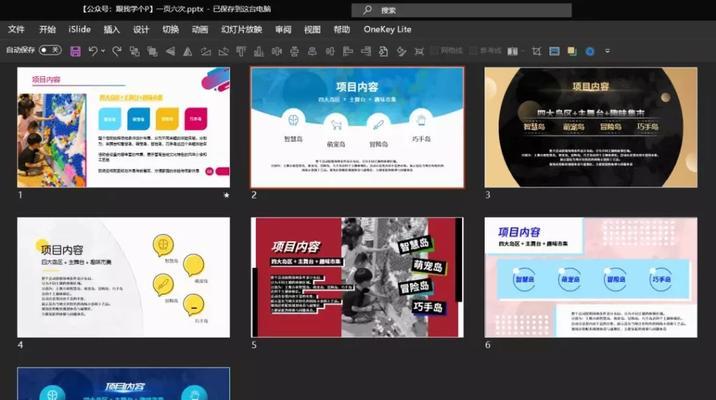Select slide 4 with yellow speech bubbles
716x400 pixels.
(123, 278)
